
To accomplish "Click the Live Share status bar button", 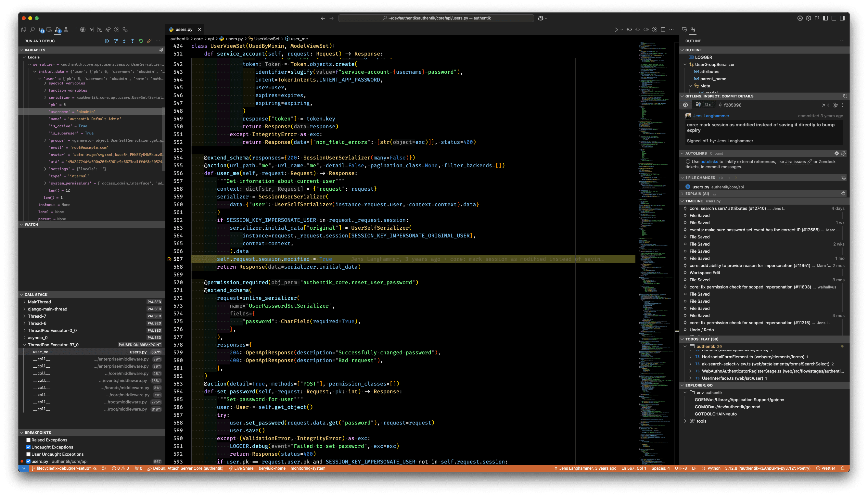I will point(241,468).
